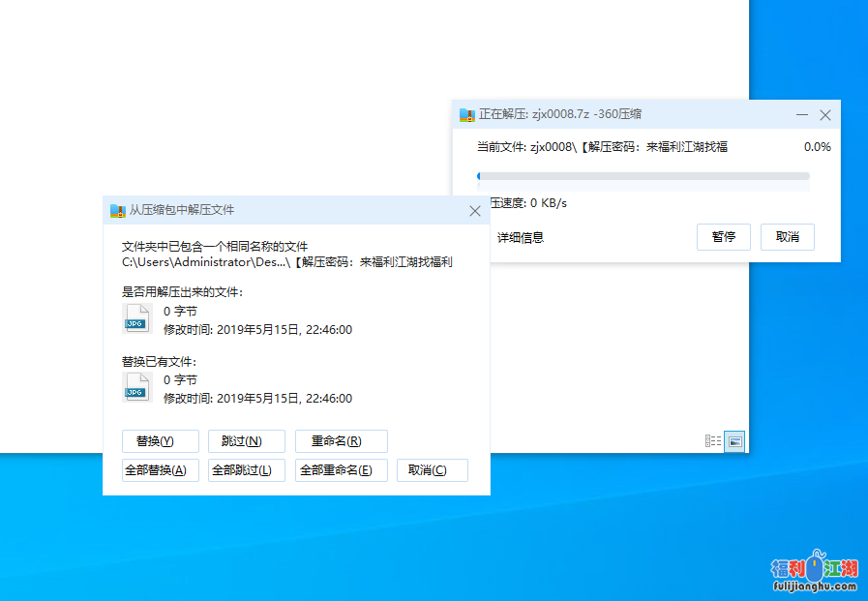Switch to details list view icon
868x601 pixels.
(713, 441)
